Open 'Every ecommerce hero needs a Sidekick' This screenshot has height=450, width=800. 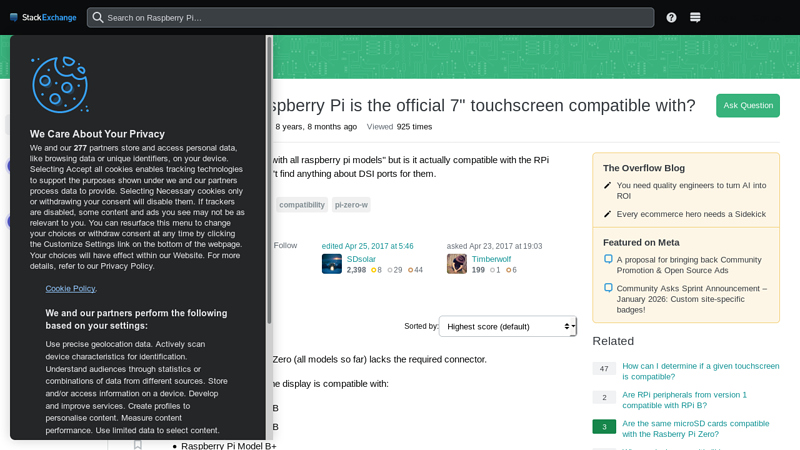click(691, 214)
